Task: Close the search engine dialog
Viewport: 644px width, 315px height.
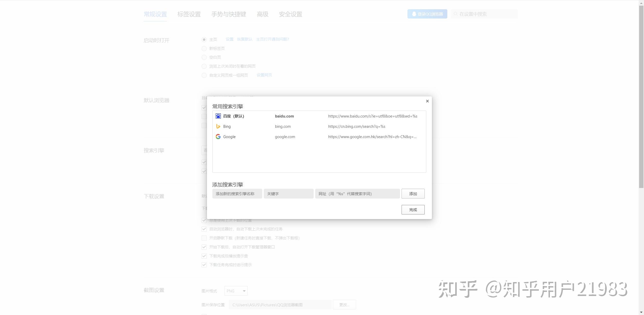Action: tap(427, 101)
